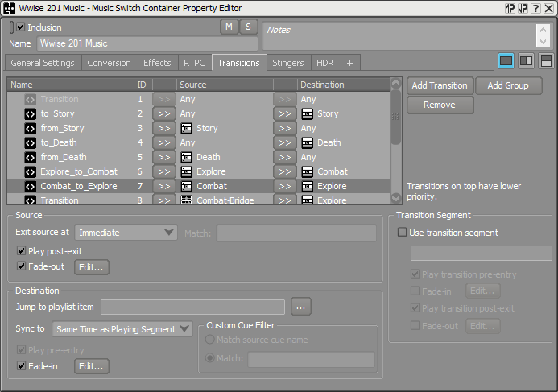Viewport: 558px width, 392px height.
Task: Click the first pin icon in title bar
Action: point(510,8)
